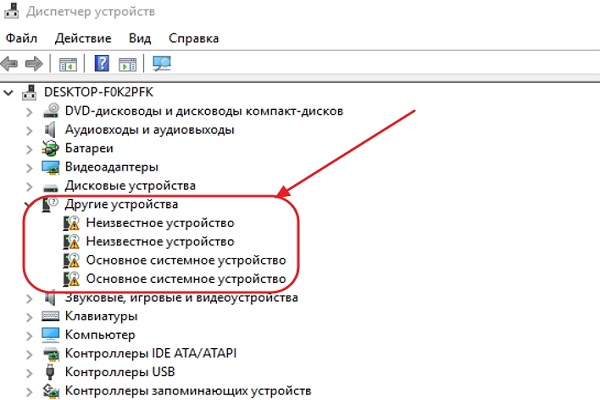This screenshot has height=400, width=600.
Task: Expand the Батареи category arrow
Action: click(x=29, y=149)
